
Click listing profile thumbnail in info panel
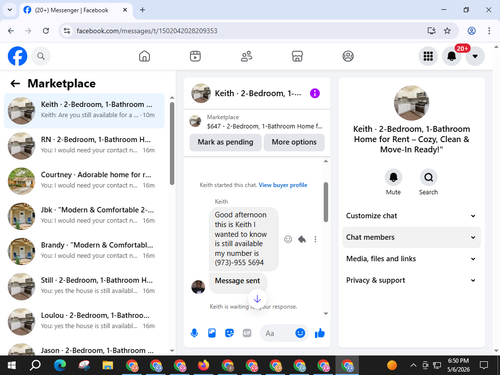click(411, 103)
